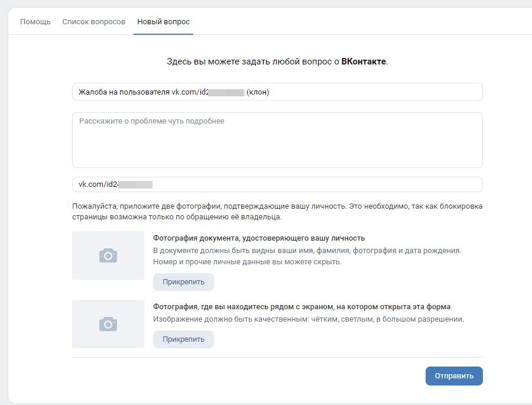532x405 pixels.
Task: Attach photo next to screen via Прикрепить
Action: pyautogui.click(x=183, y=339)
